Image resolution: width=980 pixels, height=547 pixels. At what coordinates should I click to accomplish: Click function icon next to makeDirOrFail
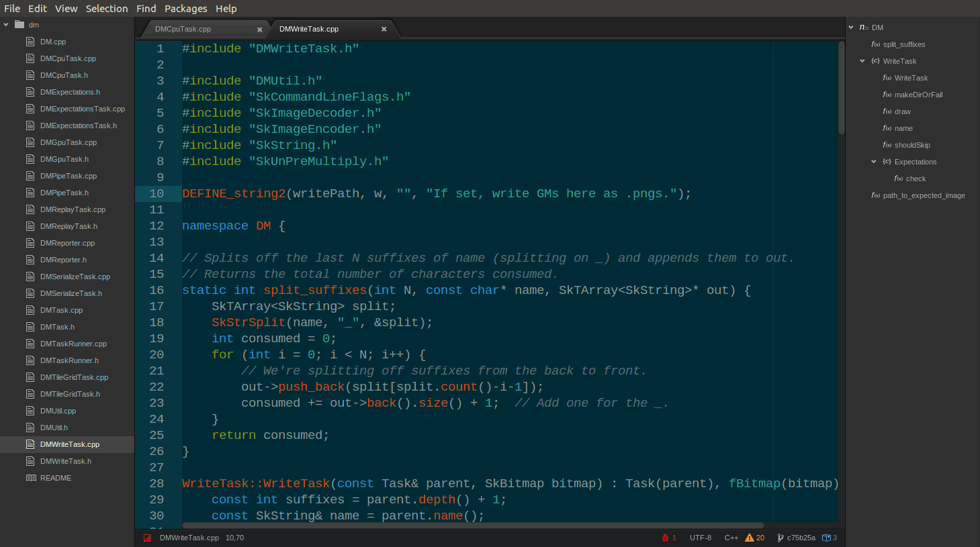pos(887,95)
